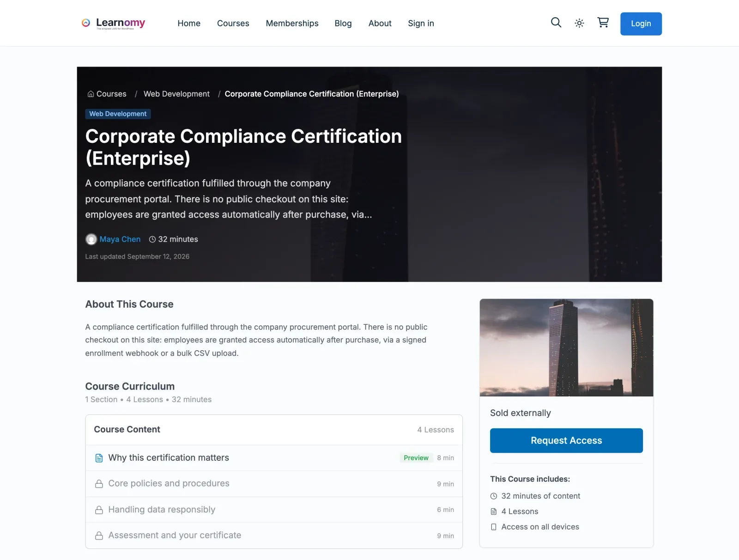Click the Course Curriculum heading
The image size is (739, 560).
(130, 387)
